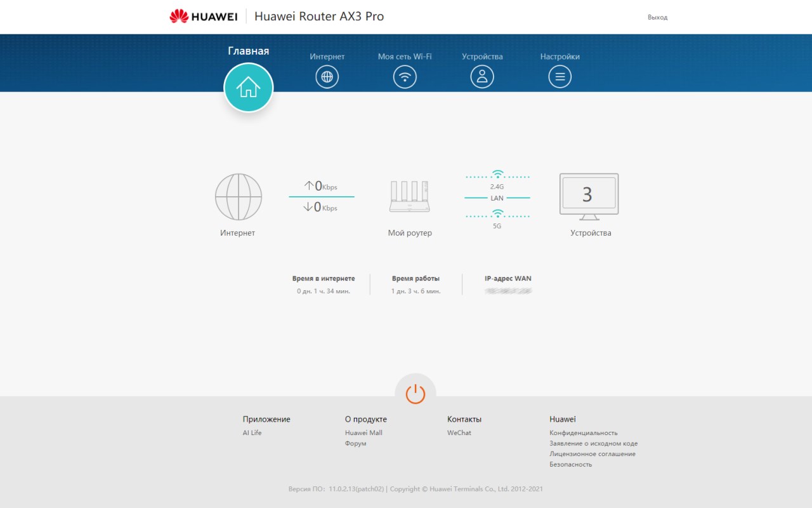This screenshot has height=508, width=812.
Task: Click the Huawei footer heading
Action: pos(563,419)
